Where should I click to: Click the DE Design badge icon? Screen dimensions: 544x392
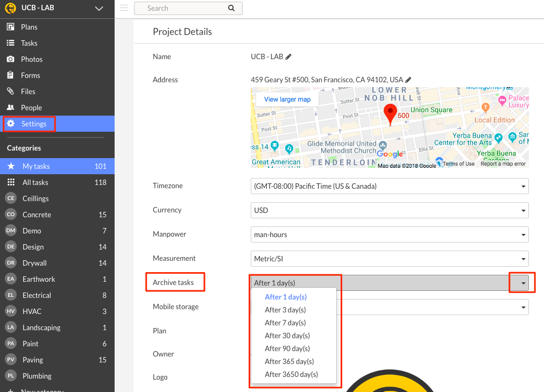[x=11, y=247]
